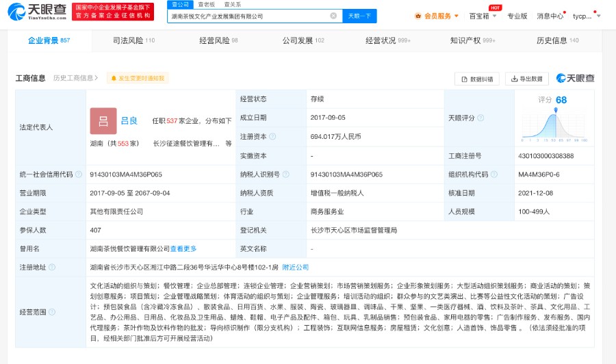Open the 历史工商信息 link
The height and width of the screenshot is (364, 616).
(x=75, y=78)
